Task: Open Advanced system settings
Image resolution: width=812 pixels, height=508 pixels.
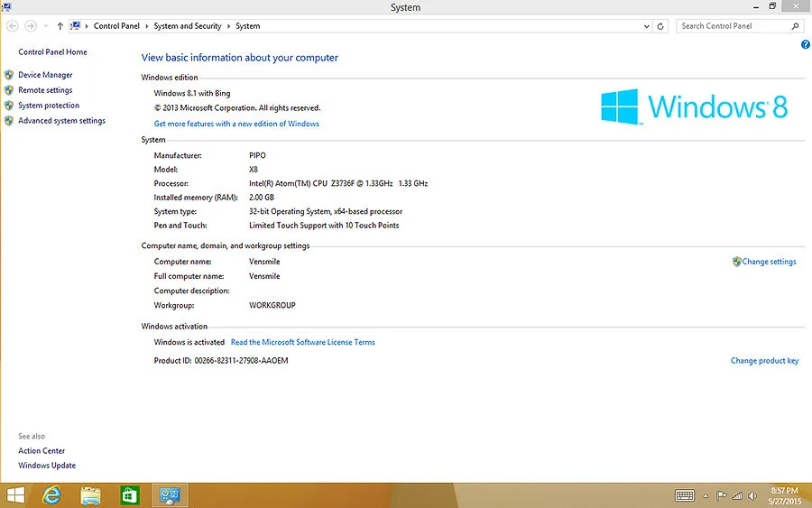Action: [61, 121]
